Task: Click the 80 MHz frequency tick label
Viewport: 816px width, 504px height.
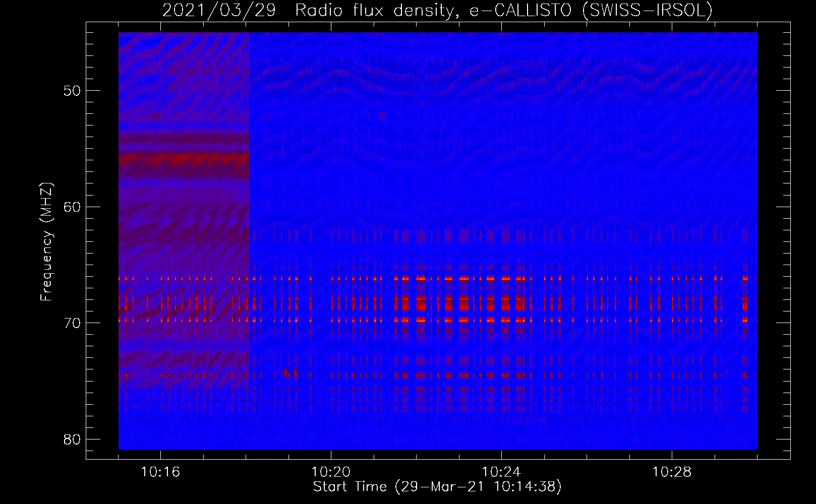Action: [x=72, y=439]
